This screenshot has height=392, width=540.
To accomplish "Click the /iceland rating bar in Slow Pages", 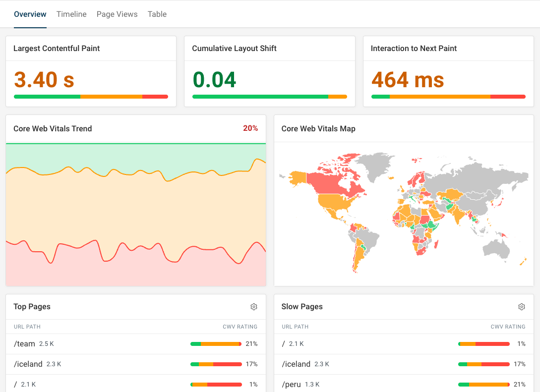I will tap(483, 364).
